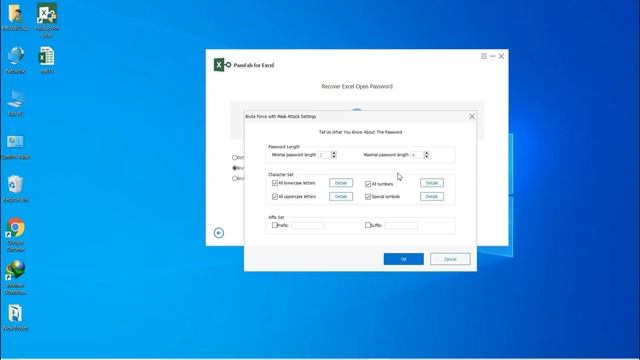Viewport: 640px width, 360px height.
Task: Click the "Character Set" group label
Action: tap(281, 174)
